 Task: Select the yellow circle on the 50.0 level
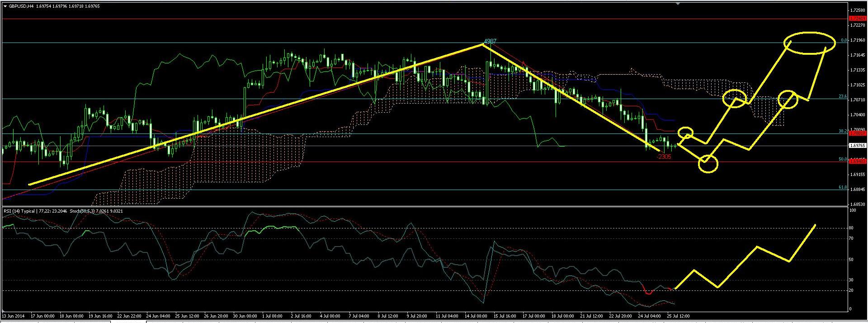708,164
